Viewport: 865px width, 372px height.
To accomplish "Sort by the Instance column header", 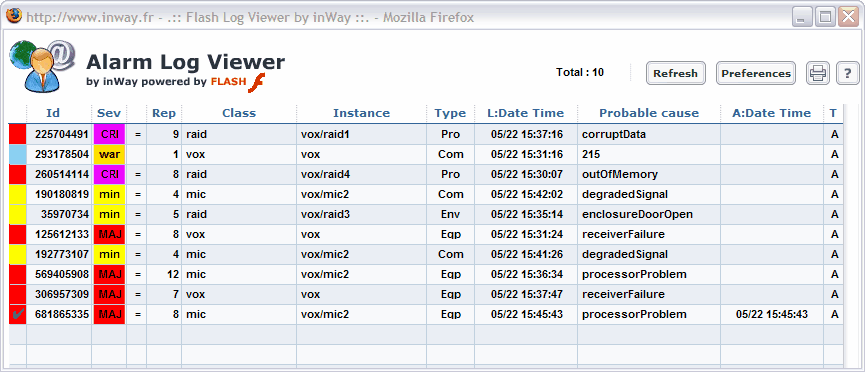I will [361, 113].
